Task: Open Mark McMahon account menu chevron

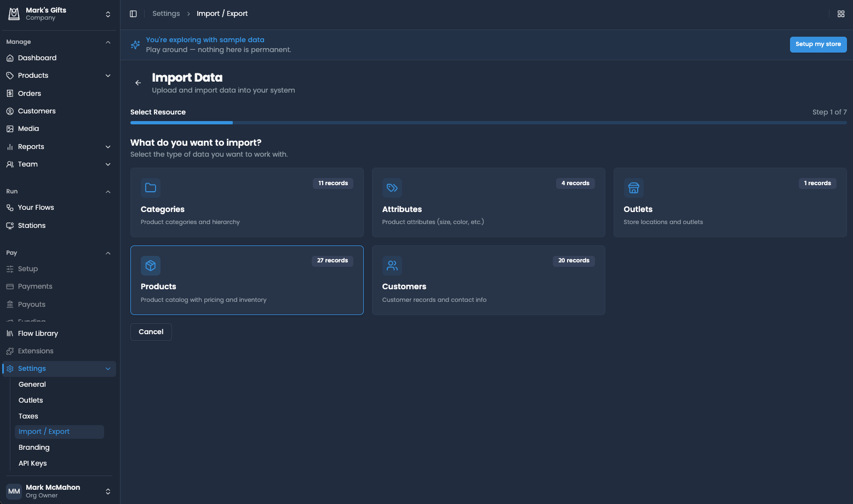Action: pyautogui.click(x=108, y=491)
